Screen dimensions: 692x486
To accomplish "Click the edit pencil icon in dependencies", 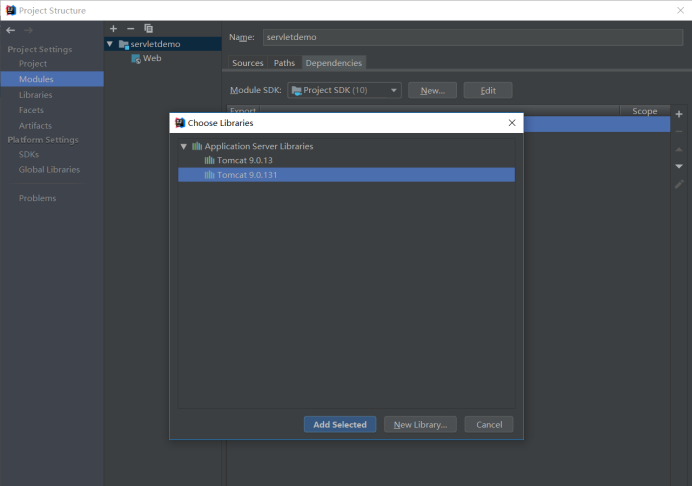I will pyautogui.click(x=679, y=184).
